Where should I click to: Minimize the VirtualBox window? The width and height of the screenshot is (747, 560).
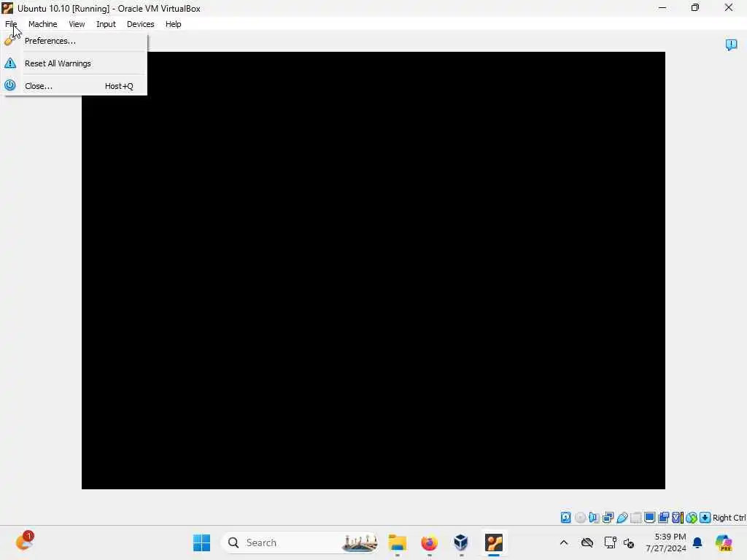662,7
